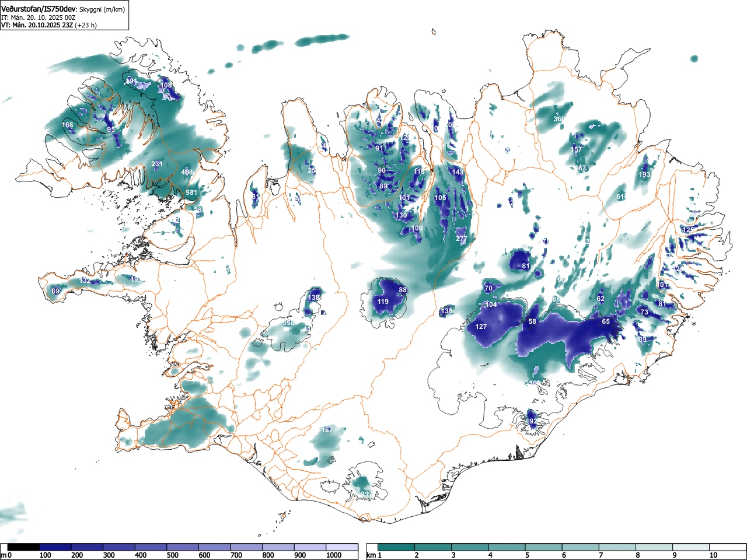Screen dimensions: 747x560
Task: Click the visibility value 191 on the map
Action: click(x=132, y=81)
